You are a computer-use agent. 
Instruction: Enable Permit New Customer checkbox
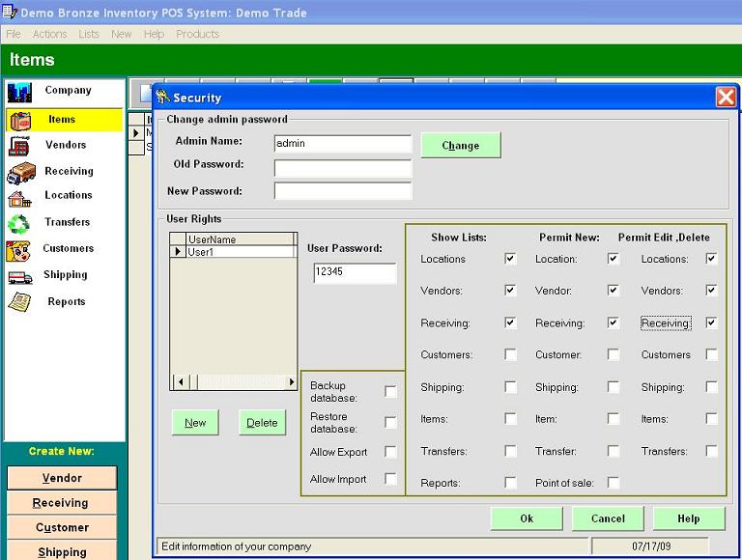pyautogui.click(x=614, y=354)
